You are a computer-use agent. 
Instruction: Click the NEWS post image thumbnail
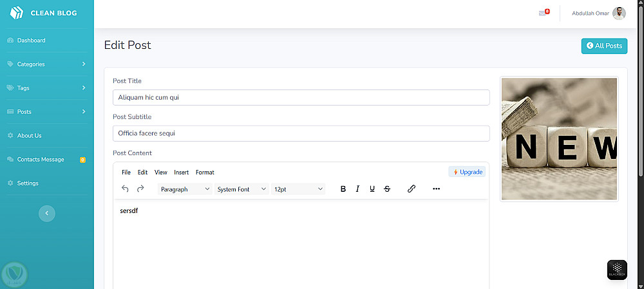coord(559,139)
